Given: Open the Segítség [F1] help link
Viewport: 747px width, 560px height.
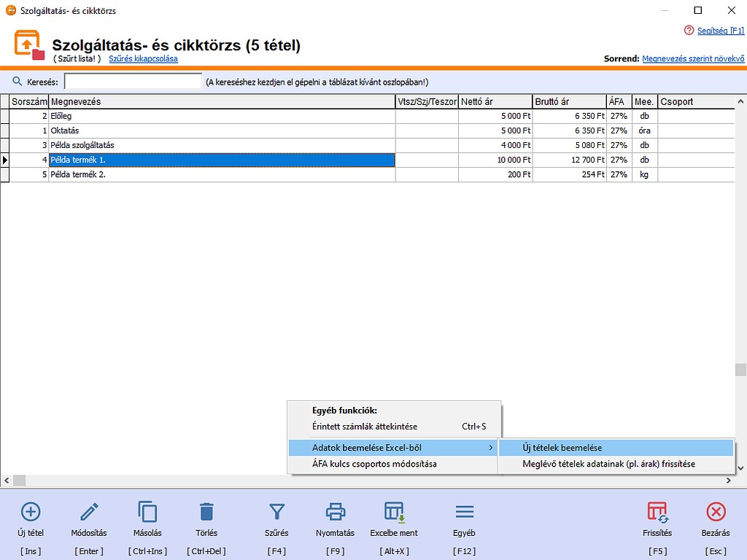Looking at the screenshot, I should [720, 31].
